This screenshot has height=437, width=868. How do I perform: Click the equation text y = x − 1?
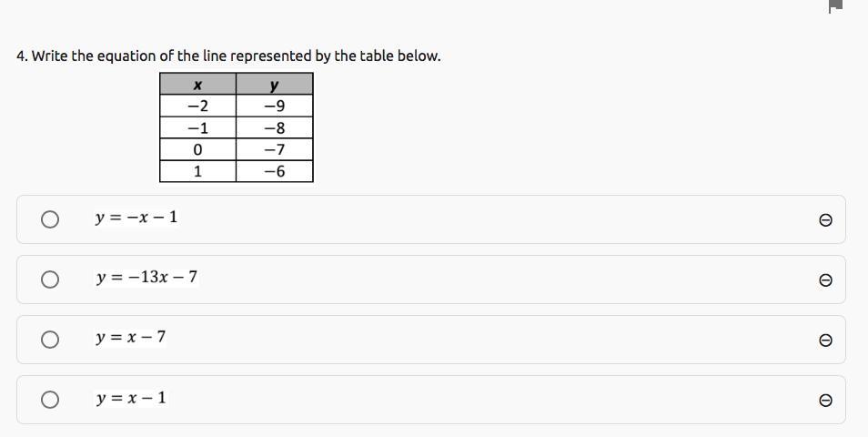click(131, 398)
